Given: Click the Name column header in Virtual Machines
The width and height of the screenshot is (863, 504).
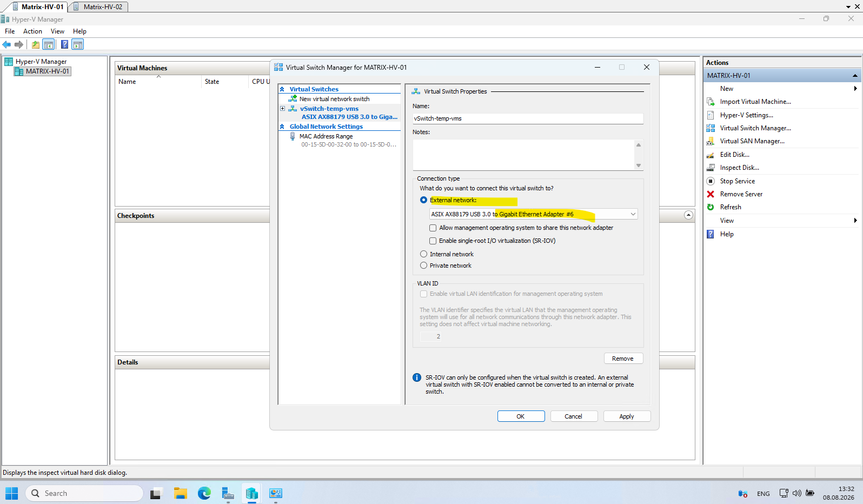Looking at the screenshot, I should pos(158,82).
